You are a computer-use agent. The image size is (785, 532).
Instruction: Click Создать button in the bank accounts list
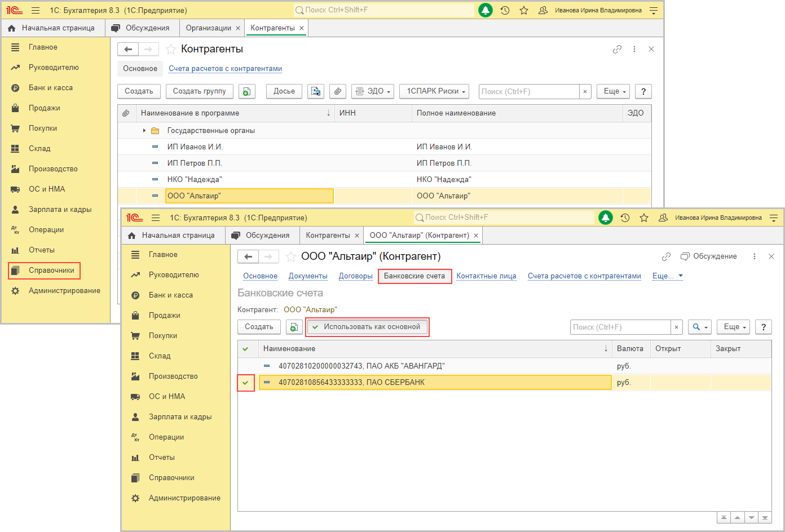(259, 327)
